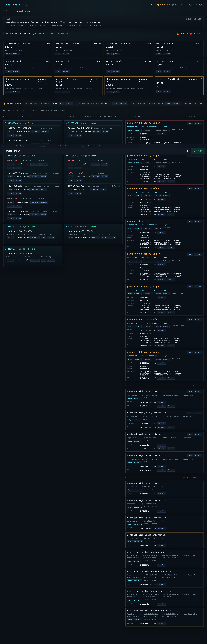
Task: Click SnowScan for signal TX 0x377a44…925bb07d
Action: 162,470
